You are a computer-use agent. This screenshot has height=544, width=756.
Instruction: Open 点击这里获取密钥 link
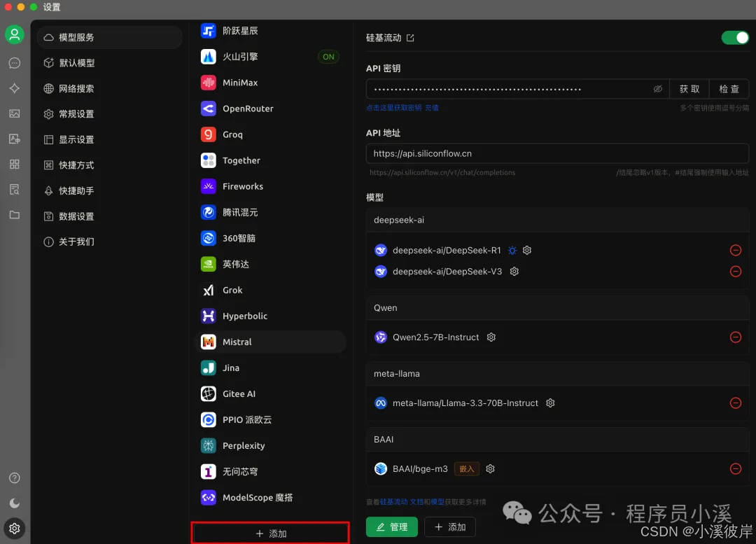pos(393,108)
